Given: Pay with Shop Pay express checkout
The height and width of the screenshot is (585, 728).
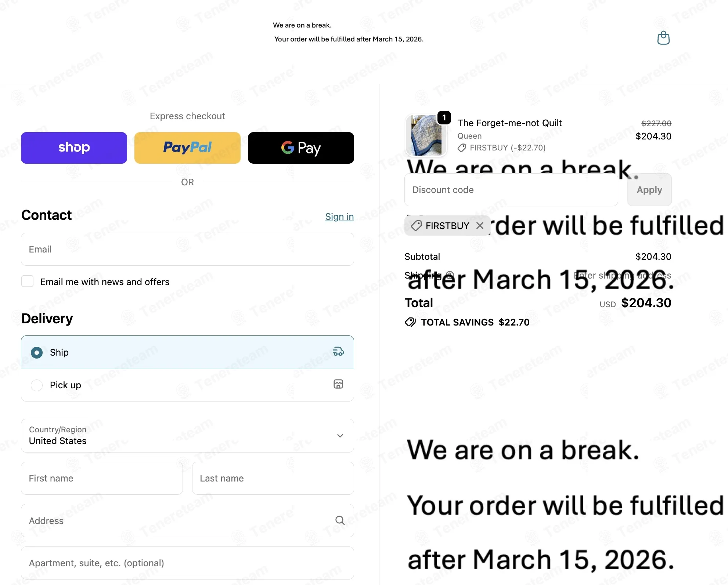Looking at the screenshot, I should [x=74, y=148].
